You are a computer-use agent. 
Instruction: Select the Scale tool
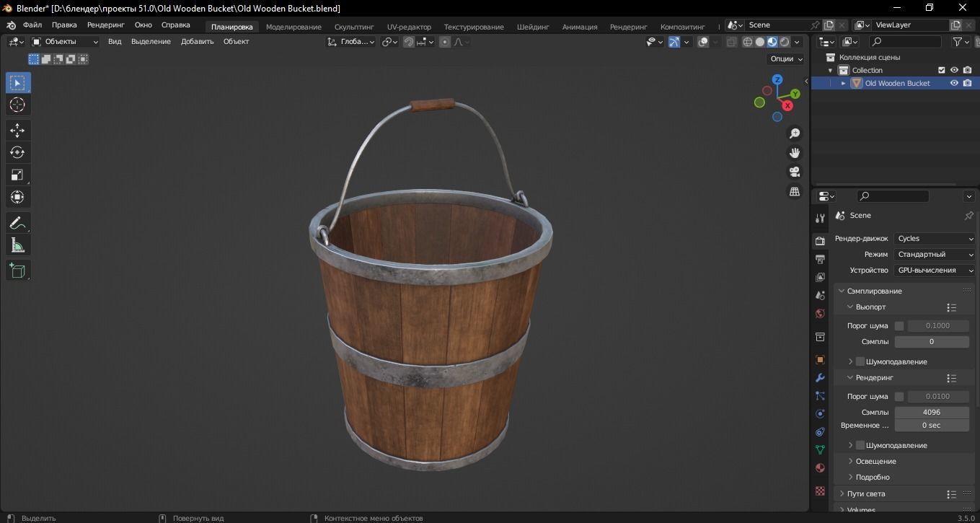click(x=18, y=175)
